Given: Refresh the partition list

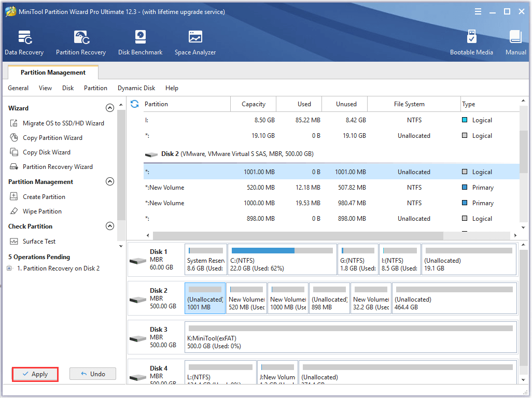Looking at the screenshot, I should pos(134,104).
